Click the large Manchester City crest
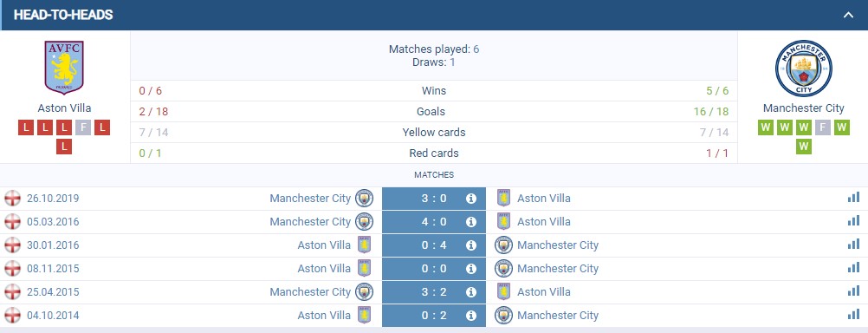868x333 pixels. pyautogui.click(x=803, y=69)
